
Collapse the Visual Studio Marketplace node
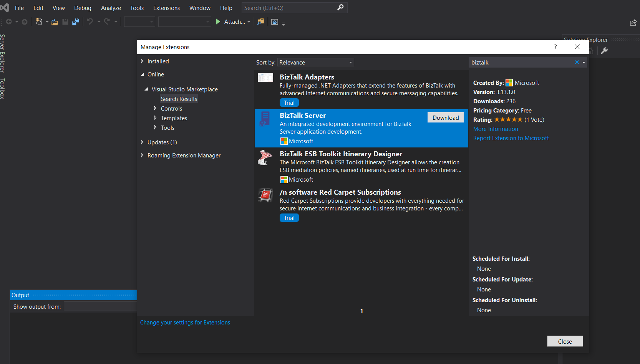pyautogui.click(x=146, y=89)
